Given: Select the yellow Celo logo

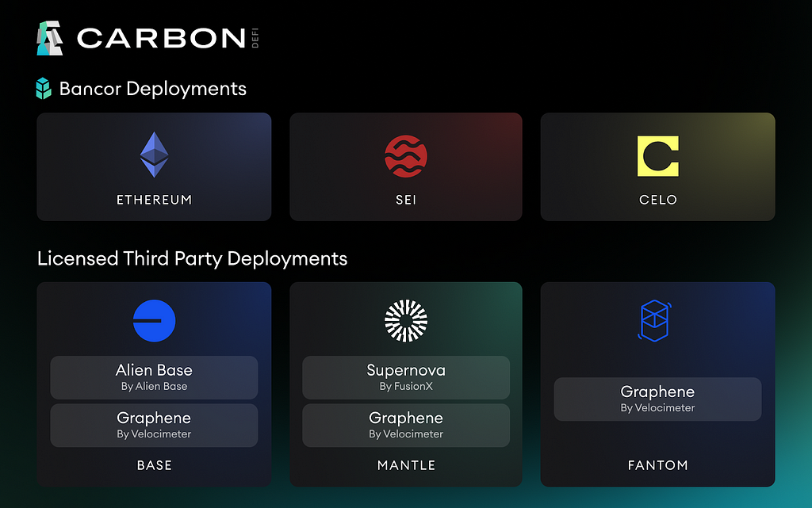Looking at the screenshot, I should click(x=657, y=156).
